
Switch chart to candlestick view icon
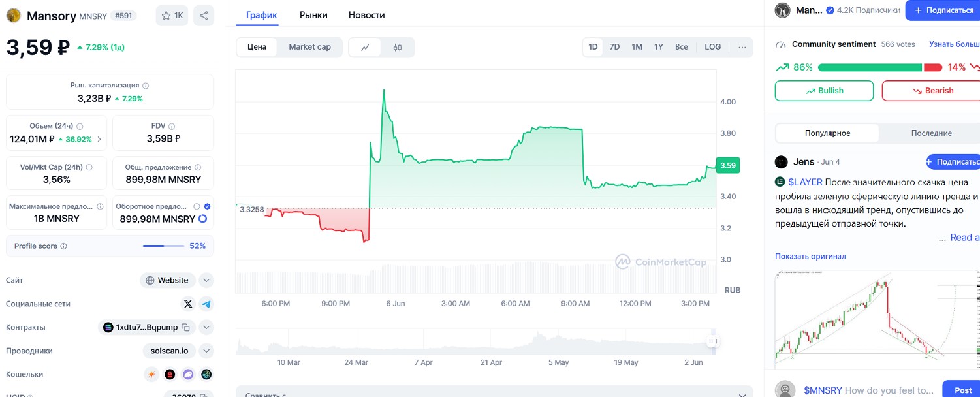398,47
